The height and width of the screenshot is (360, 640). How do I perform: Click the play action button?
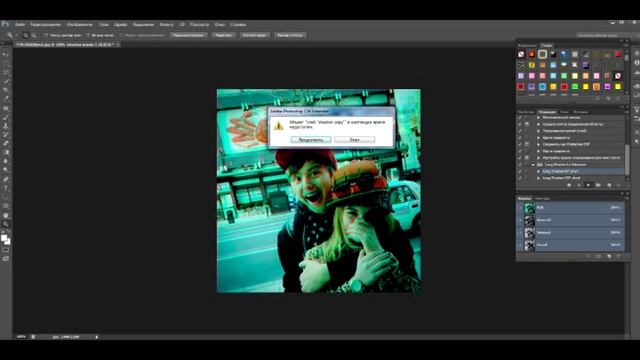pos(588,185)
